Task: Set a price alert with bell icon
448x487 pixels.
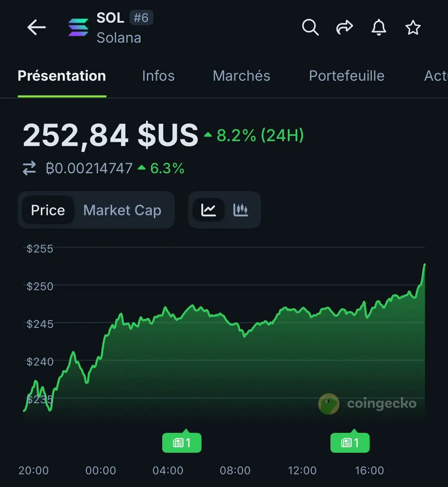Action: click(379, 28)
